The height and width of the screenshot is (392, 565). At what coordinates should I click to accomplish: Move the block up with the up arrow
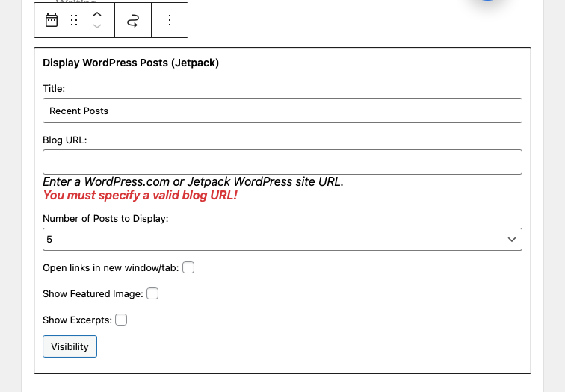click(x=97, y=15)
